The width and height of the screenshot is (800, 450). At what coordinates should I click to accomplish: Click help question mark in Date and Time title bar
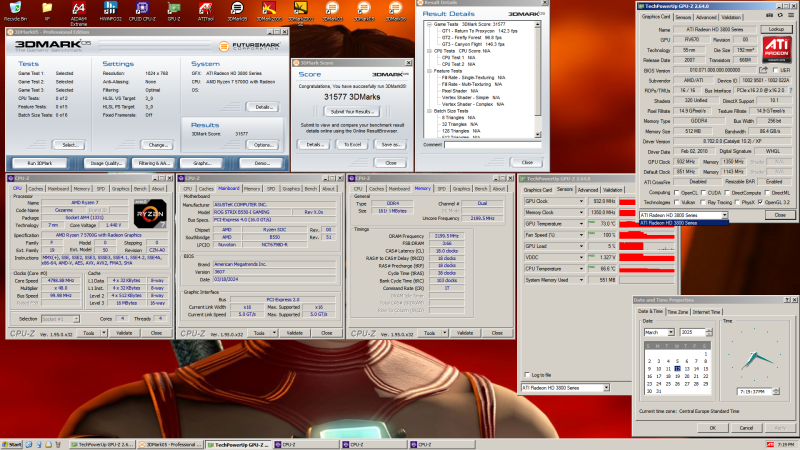(x=787, y=300)
